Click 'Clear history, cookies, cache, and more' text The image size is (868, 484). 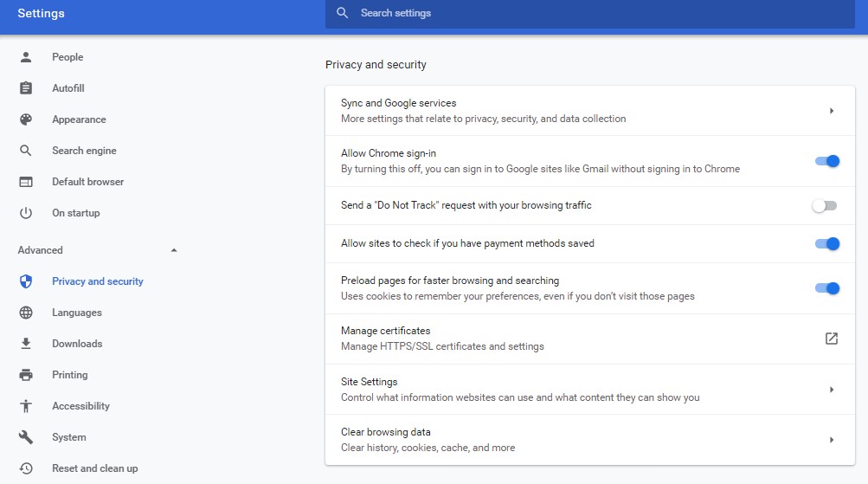[x=428, y=448]
